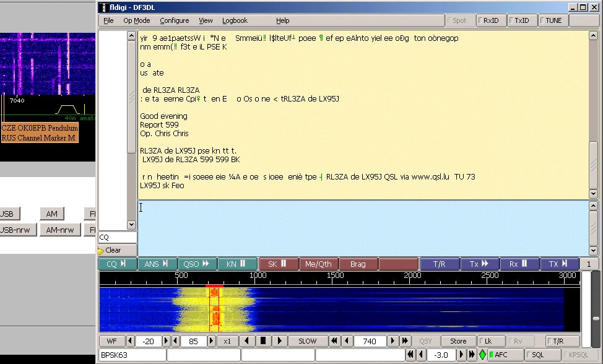Click the WF waterfall display mode button
Viewport: 603px width, 364px height.
pos(111,341)
